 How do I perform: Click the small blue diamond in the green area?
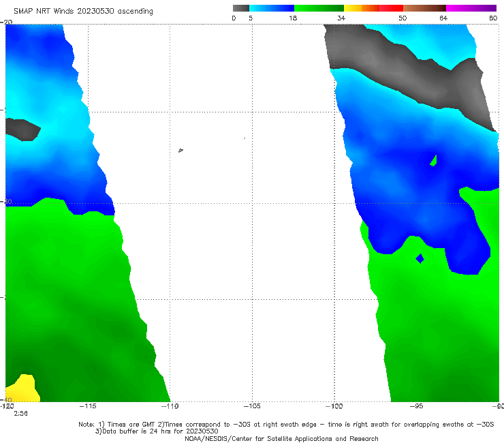[420, 259]
